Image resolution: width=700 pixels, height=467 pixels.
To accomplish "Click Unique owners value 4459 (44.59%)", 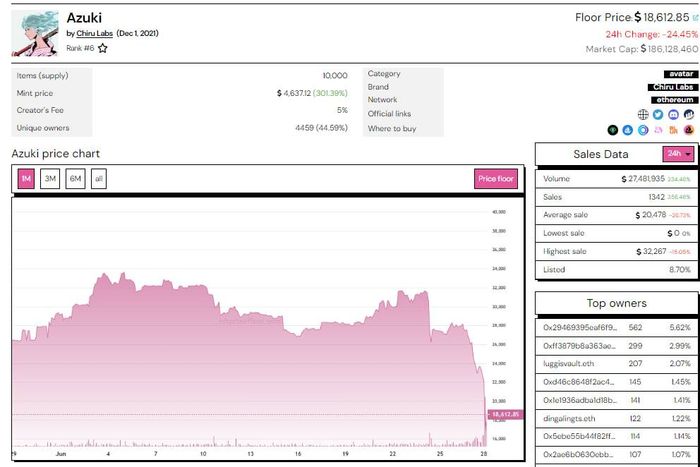I will coord(321,128).
